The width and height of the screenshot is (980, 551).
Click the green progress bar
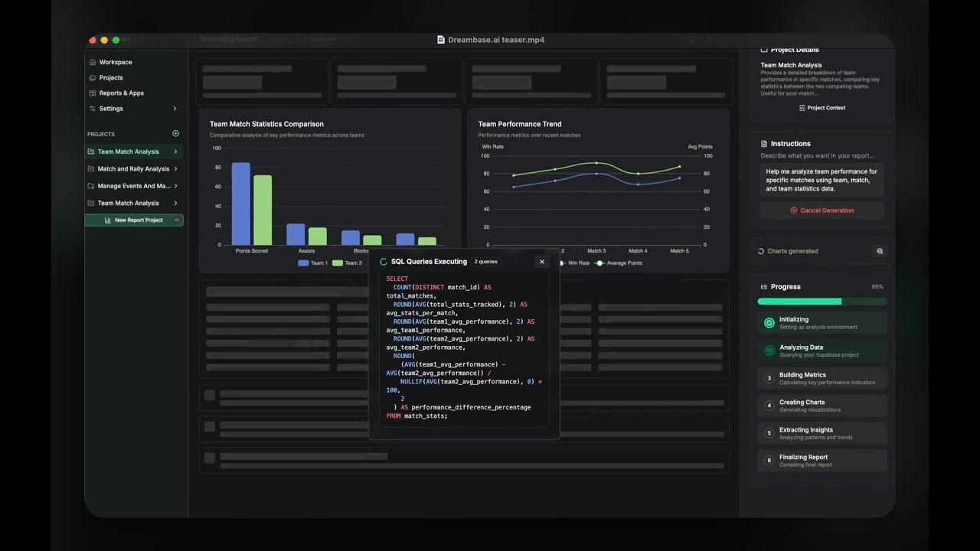799,302
